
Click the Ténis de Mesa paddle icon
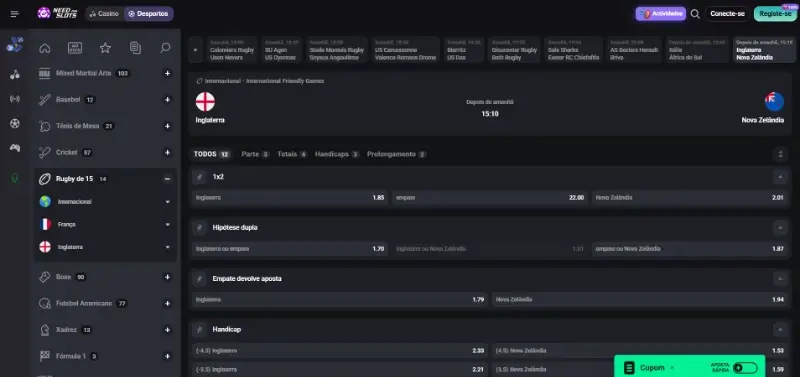click(44, 126)
